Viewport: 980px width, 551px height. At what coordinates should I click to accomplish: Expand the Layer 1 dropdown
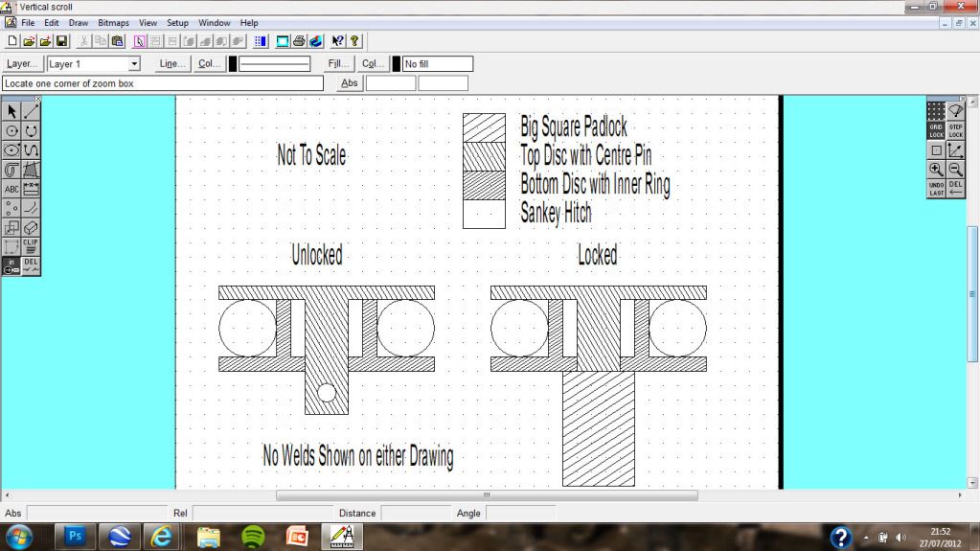(x=134, y=64)
